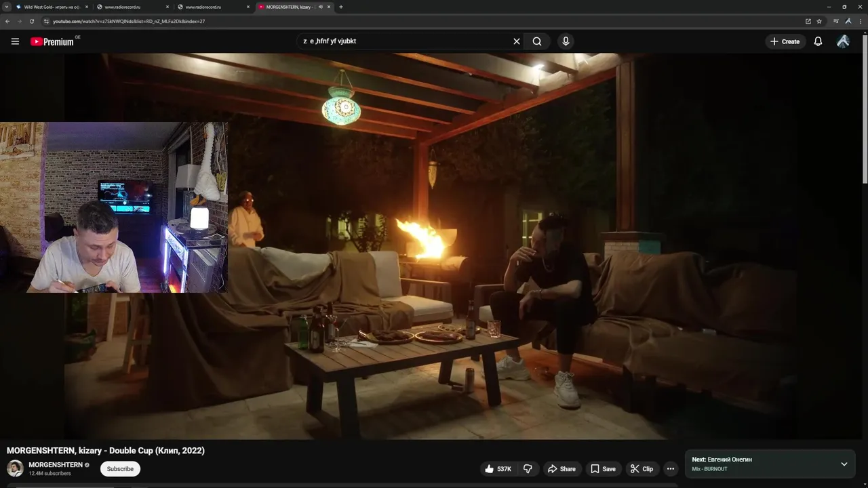Bookmark this page with the star icon
The width and height of the screenshot is (868, 488).
click(x=819, y=21)
